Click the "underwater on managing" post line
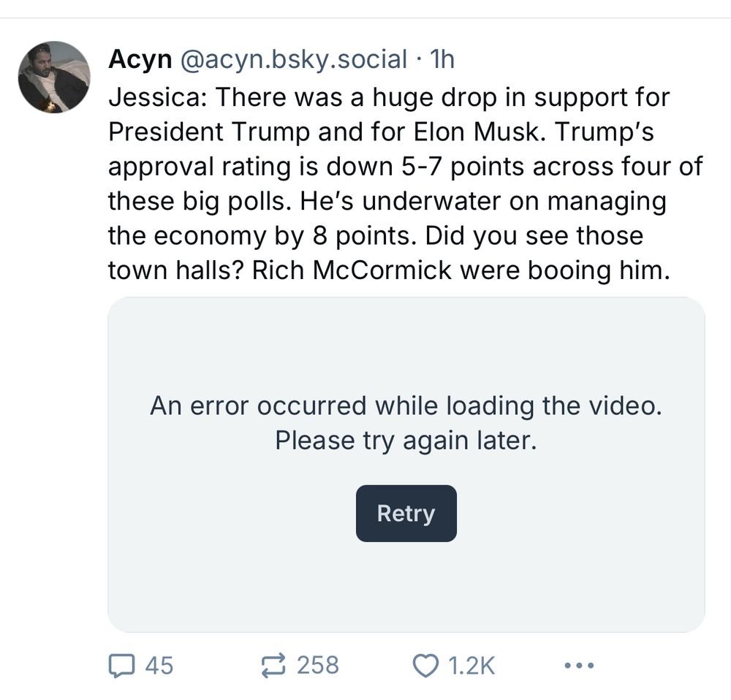Screen dimensions: 731x700 (x=387, y=201)
